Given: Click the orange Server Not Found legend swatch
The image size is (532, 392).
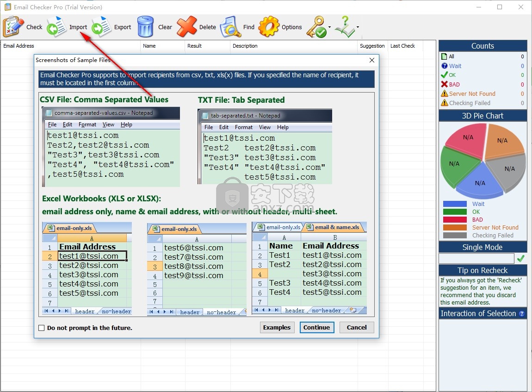Looking at the screenshot, I should click(455, 227).
